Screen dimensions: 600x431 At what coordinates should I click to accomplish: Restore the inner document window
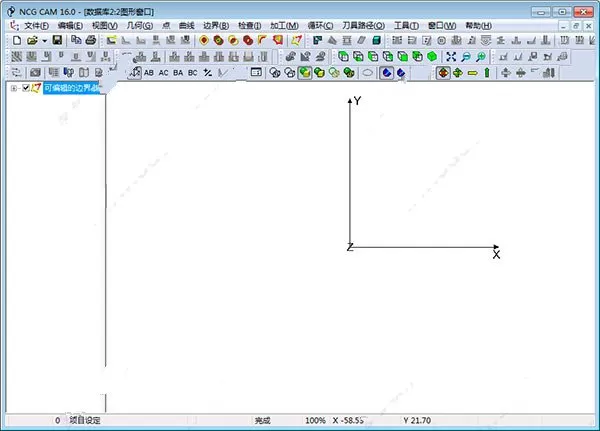[x=576, y=26]
